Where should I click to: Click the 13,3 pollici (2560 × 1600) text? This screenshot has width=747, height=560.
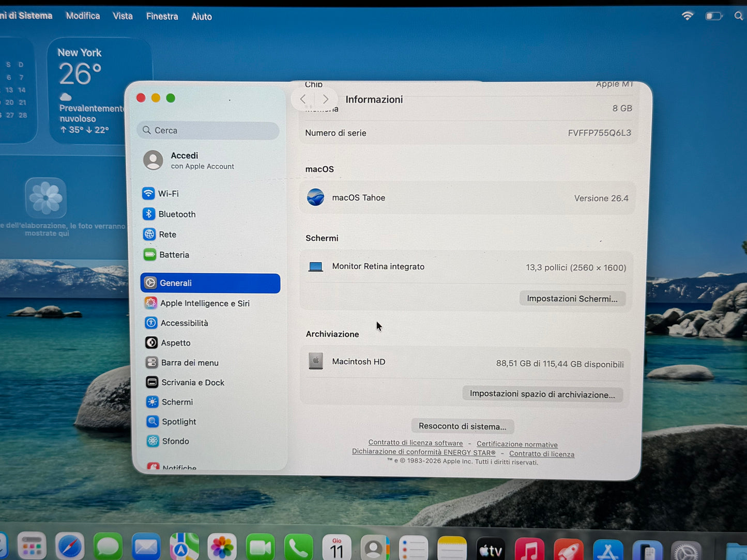pos(576,268)
